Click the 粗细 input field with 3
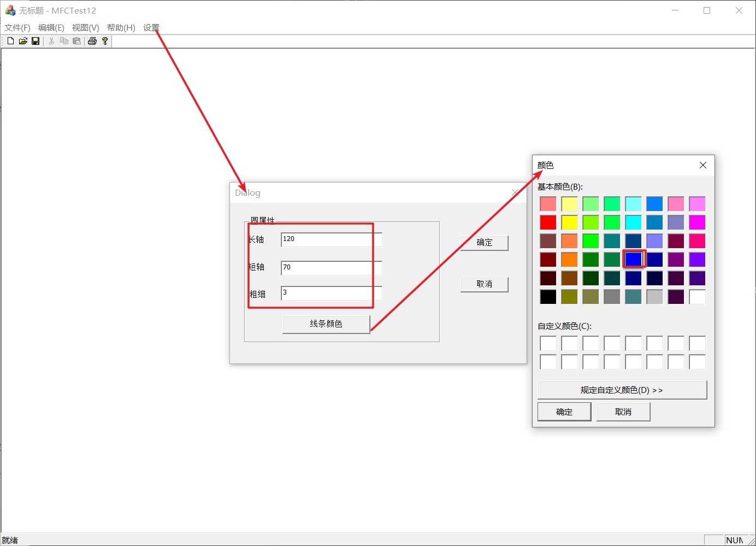This screenshot has height=546, width=756. (332, 293)
